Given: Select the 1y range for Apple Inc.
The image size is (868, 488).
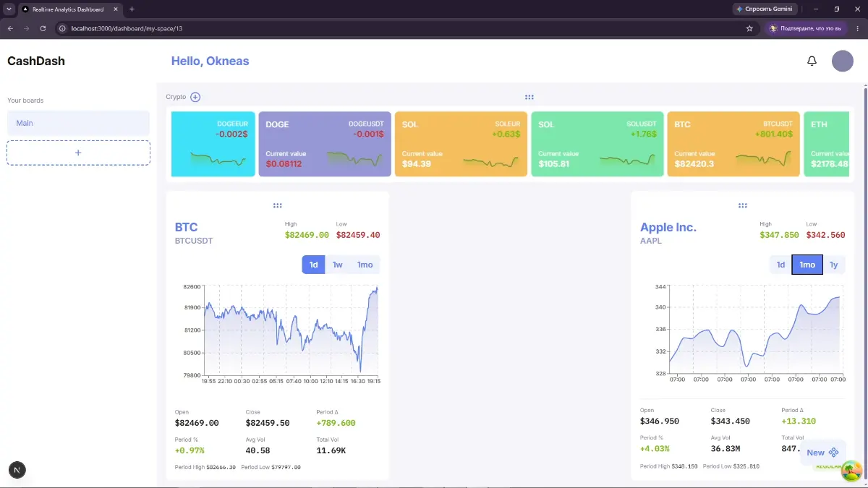Looking at the screenshot, I should coord(834,265).
